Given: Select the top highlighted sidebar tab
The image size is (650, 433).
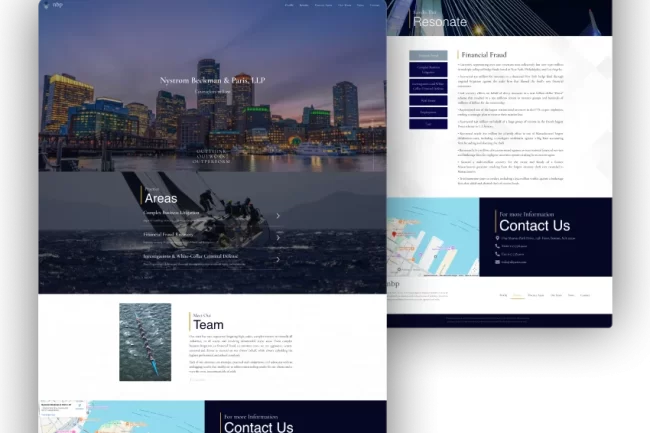Looking at the screenshot, I should tap(429, 54).
